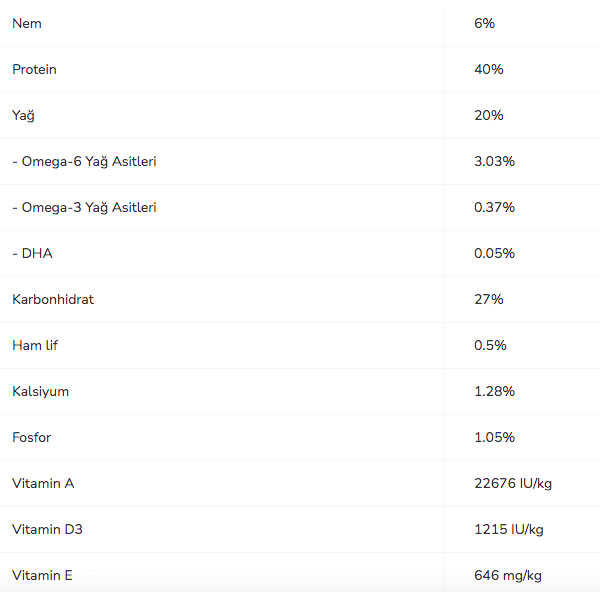Click the Yağ row label
600x600 pixels.
click(23, 115)
